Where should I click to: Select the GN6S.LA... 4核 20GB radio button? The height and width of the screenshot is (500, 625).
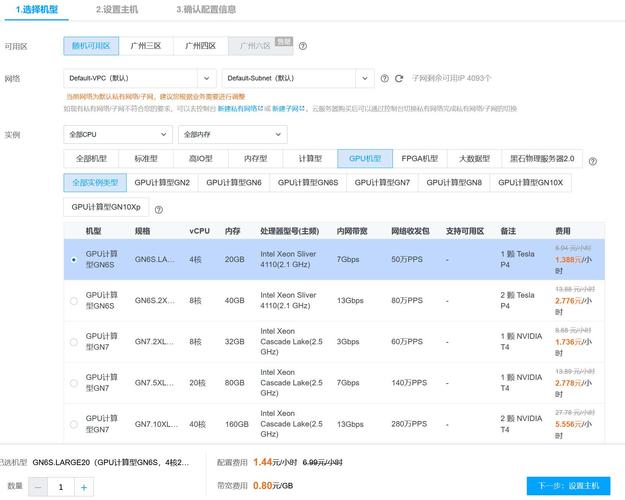[74, 260]
